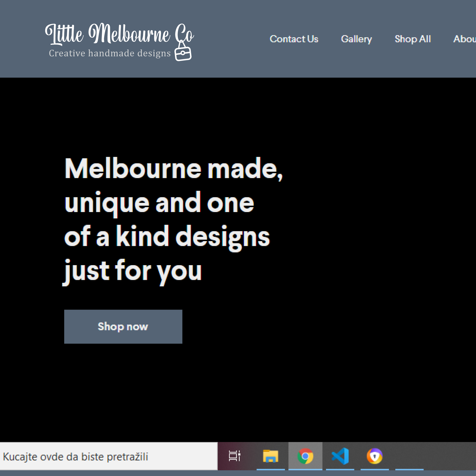
Task: Open the Shop All page
Action: click(x=413, y=39)
